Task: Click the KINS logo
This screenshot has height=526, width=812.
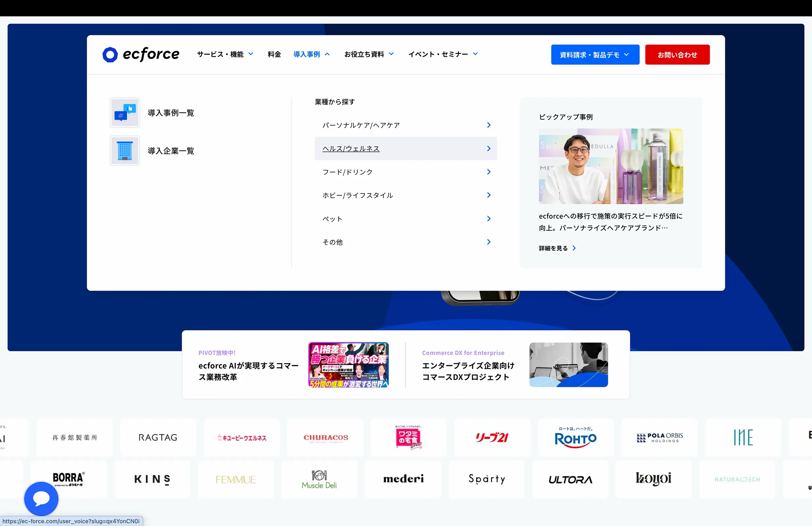Action: [152, 479]
